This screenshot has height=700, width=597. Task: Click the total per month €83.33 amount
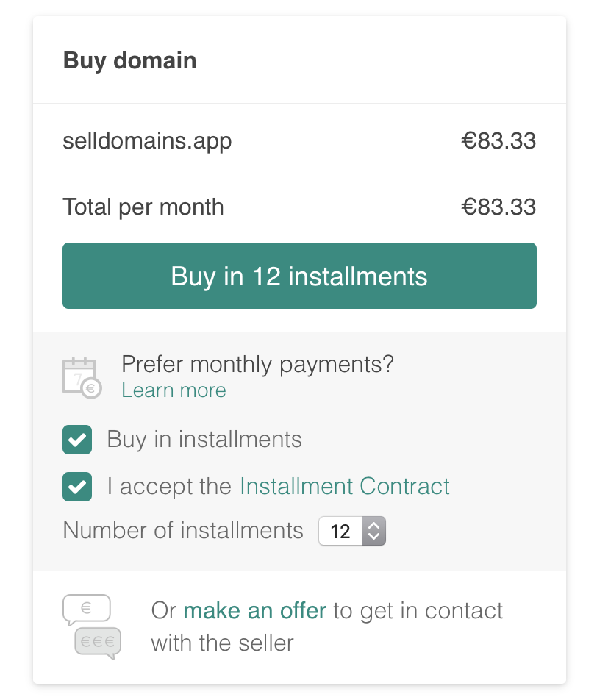coord(498,207)
